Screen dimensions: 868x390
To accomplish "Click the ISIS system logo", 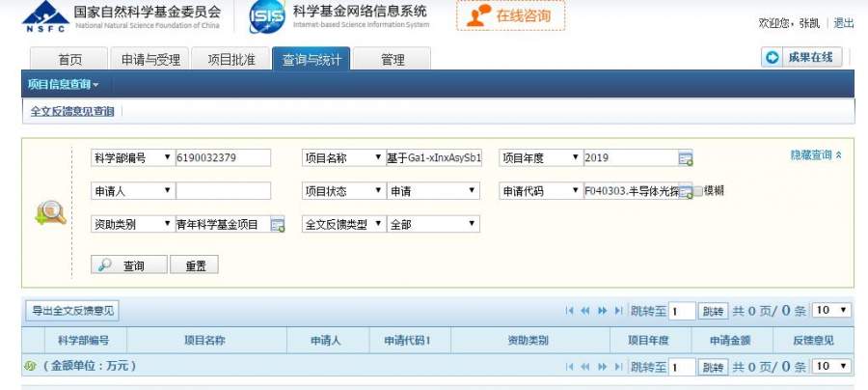I will (267, 16).
